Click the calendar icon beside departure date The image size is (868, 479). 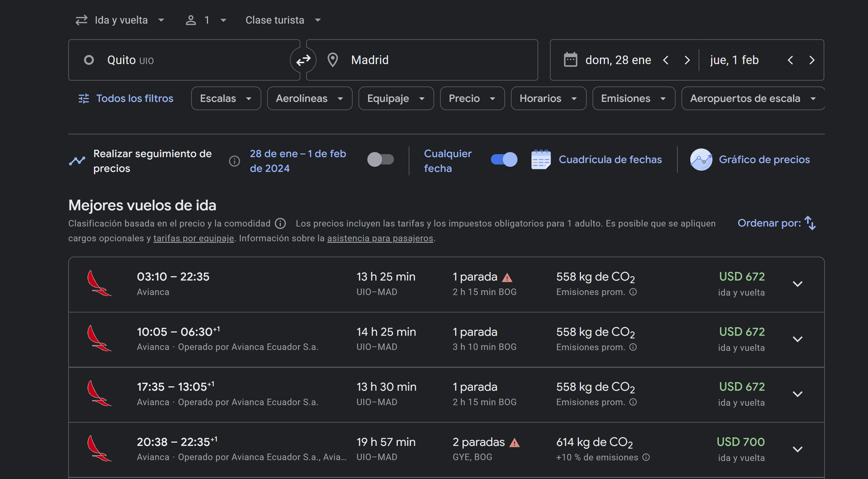pyautogui.click(x=570, y=60)
